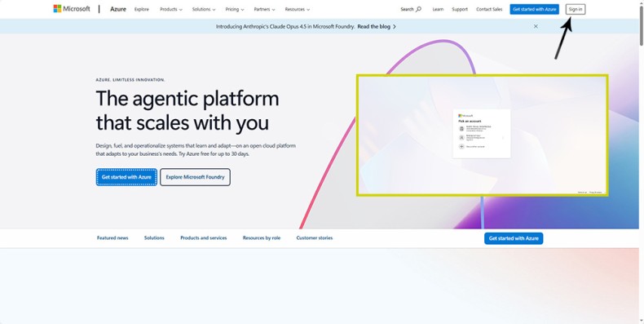
Task: Close the announcement banner
Action: [x=536, y=26]
